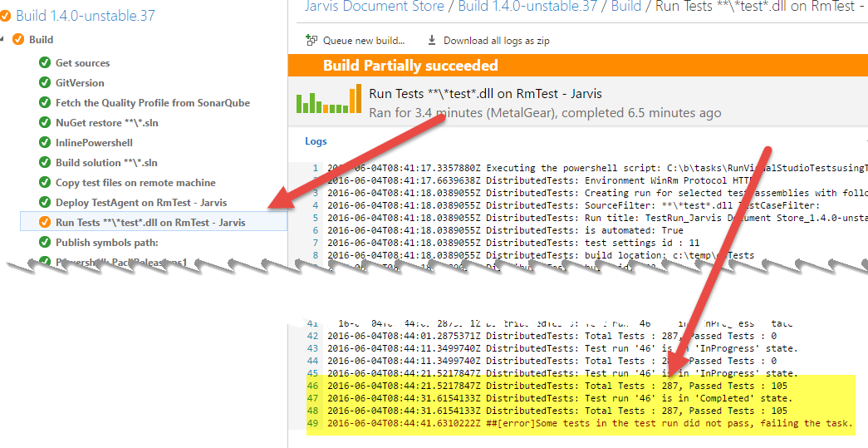This screenshot has width=868, height=448.
Task: Collapse the Build tree node arrow
Action: click(x=2, y=39)
